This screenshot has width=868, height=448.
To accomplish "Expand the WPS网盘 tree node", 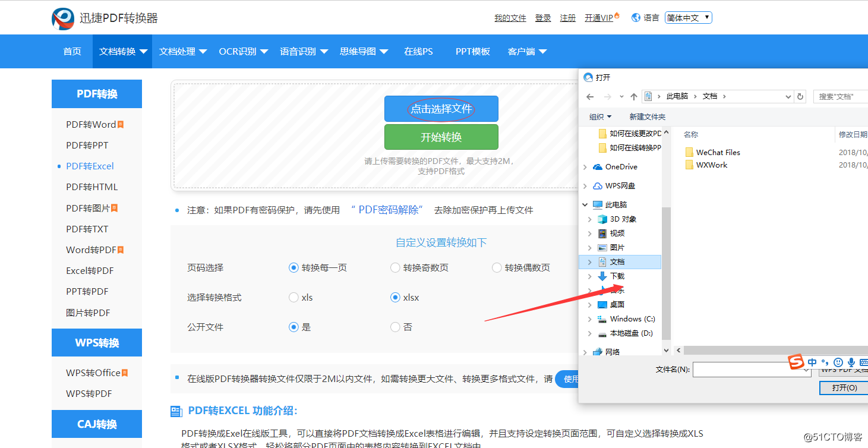I will click(585, 187).
